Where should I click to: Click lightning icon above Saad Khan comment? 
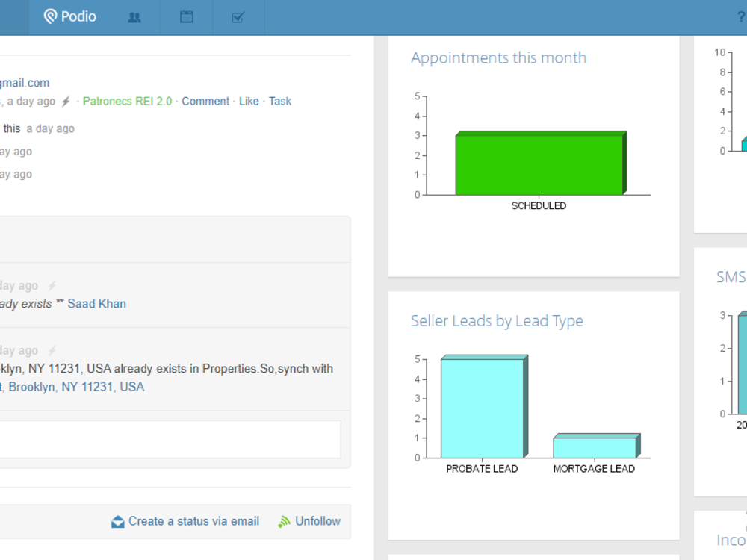[x=52, y=286]
